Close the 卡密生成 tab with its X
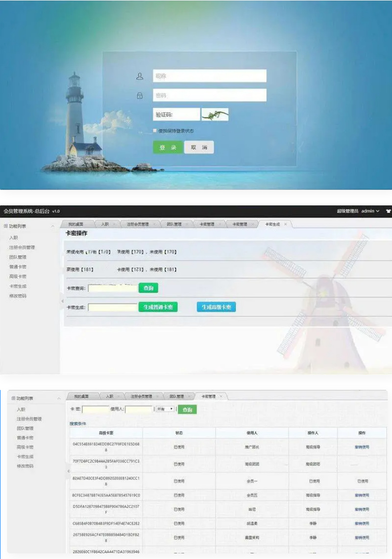This screenshot has width=392, height=559. click(x=286, y=224)
